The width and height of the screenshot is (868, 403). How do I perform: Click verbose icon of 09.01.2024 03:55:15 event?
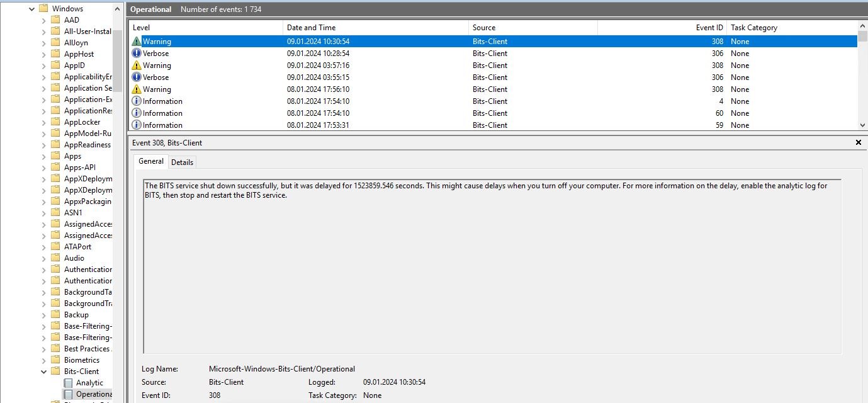tap(137, 77)
